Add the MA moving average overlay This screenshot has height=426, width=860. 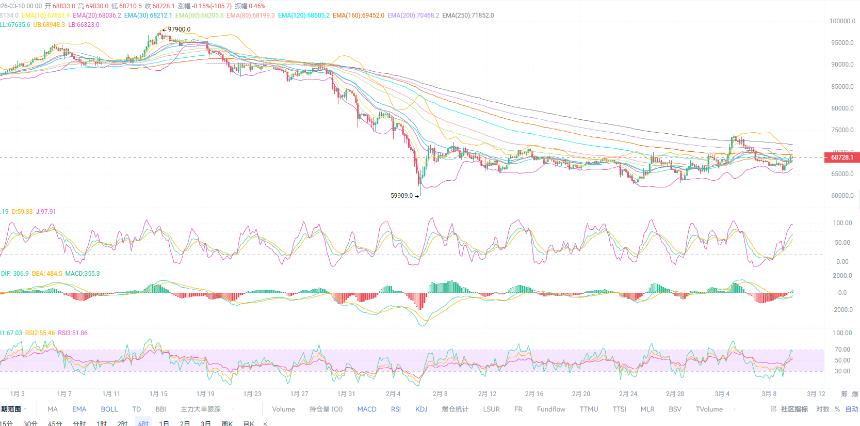53,409
